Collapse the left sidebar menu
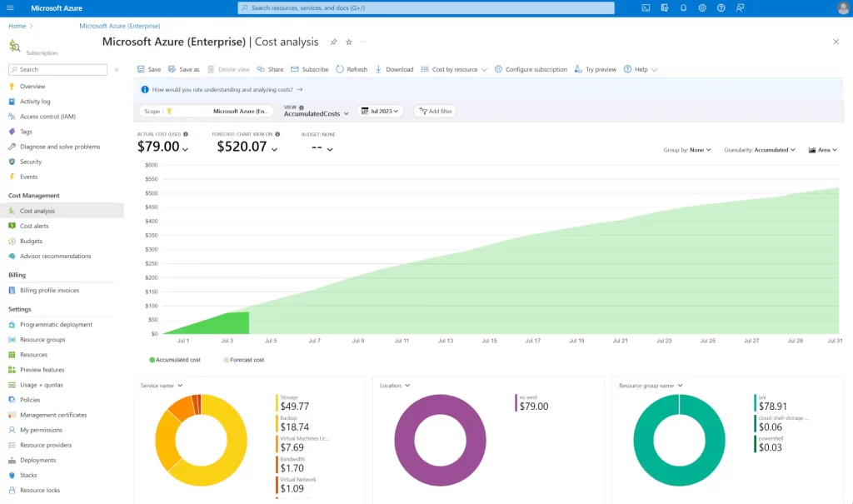Screen dimensions: 853x504 (x=117, y=70)
